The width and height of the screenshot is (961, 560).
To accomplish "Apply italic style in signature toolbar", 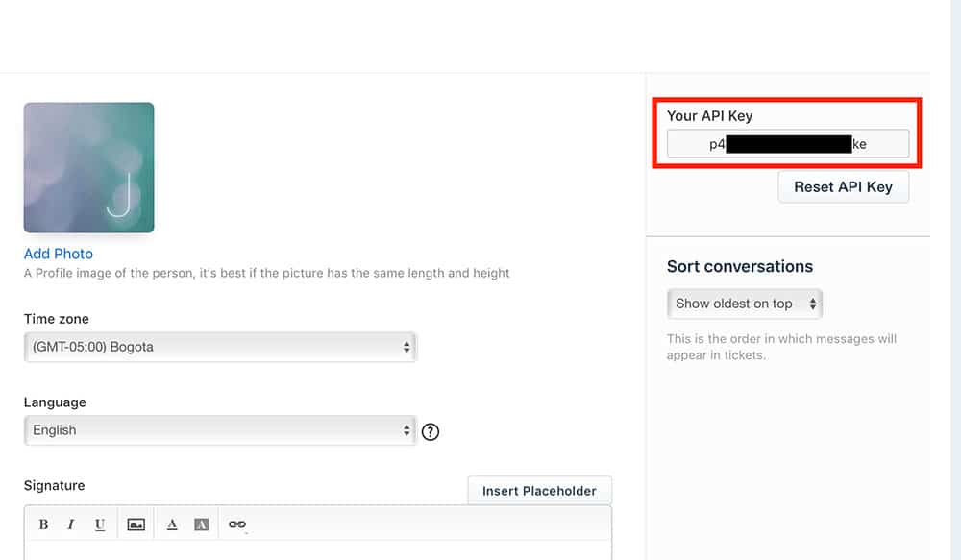I will (x=71, y=524).
